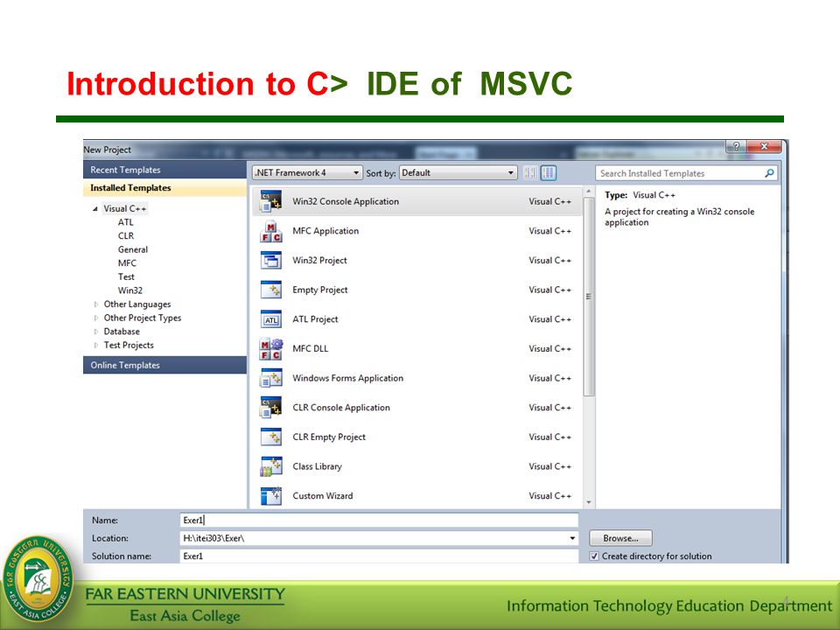Select the Win32 Project label

320,261
